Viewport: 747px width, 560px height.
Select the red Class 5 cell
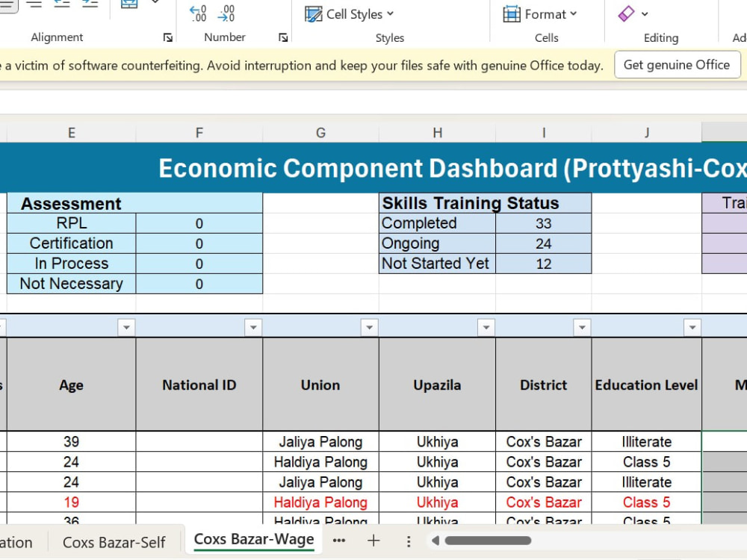[646, 502]
